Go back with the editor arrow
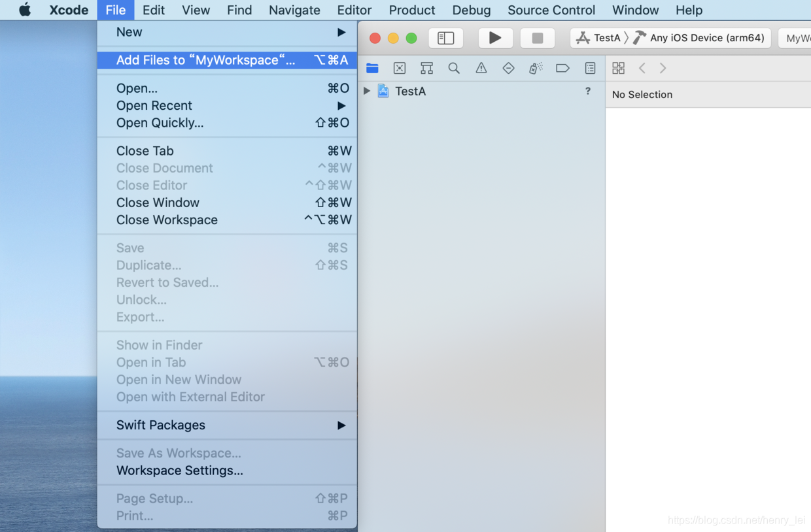Screen dimensions: 811x532 click(x=642, y=68)
